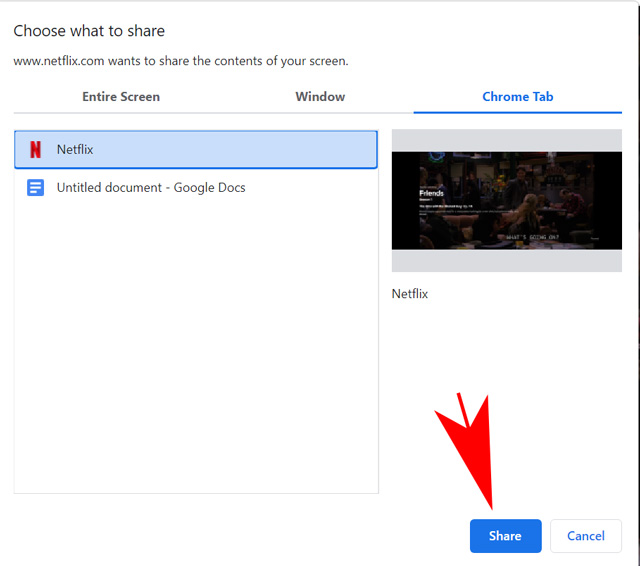
Task: Select the Netflix tab row
Action: click(x=196, y=149)
